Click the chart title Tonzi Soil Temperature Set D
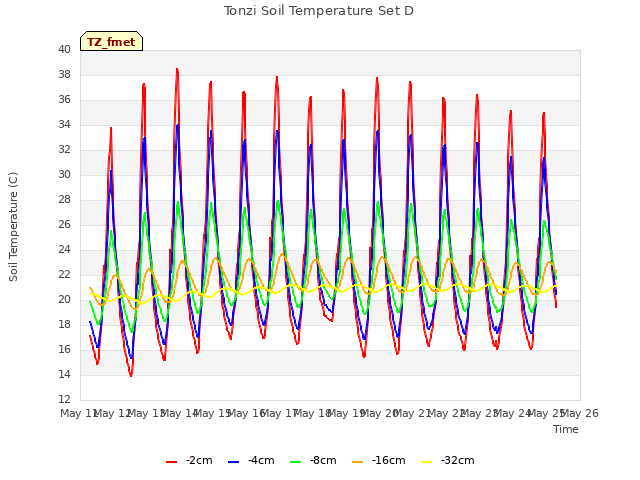The height and width of the screenshot is (480, 640). (319, 11)
